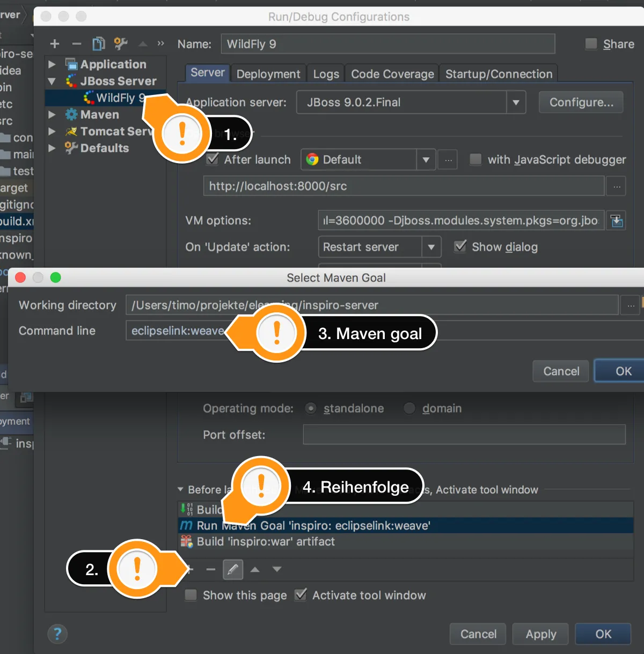Show more configuration toolbar actions
The height and width of the screenshot is (654, 644).
pyautogui.click(x=160, y=44)
